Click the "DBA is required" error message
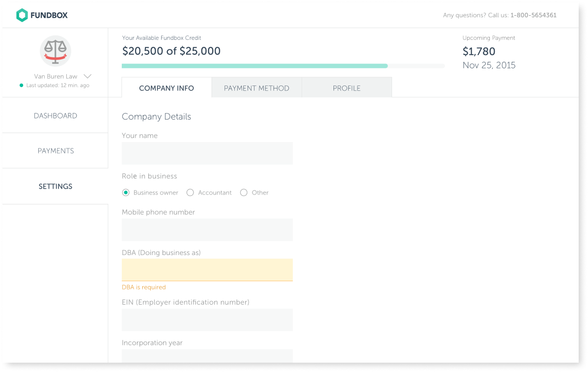Viewport: 588px width, 372px height. click(143, 287)
